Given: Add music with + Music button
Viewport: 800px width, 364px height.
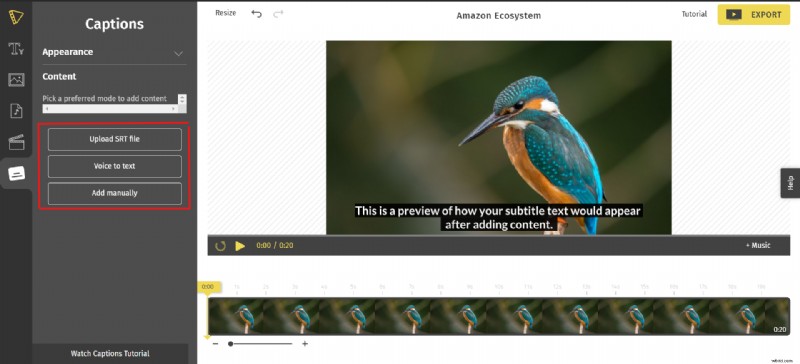Looking at the screenshot, I should 758,246.
